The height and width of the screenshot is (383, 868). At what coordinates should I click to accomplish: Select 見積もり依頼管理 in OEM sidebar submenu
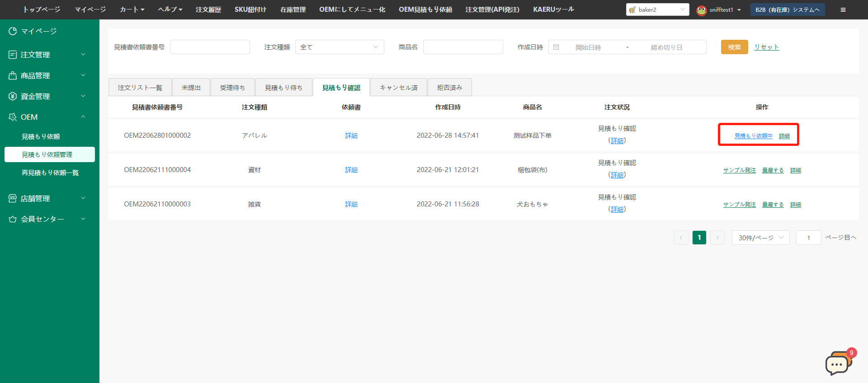point(50,154)
